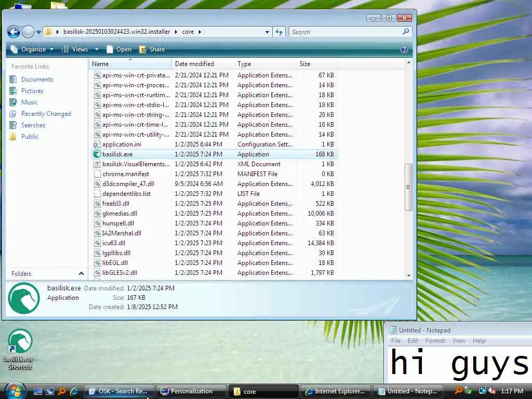Open recent pages dropdown next to Forward button
The width and height of the screenshot is (532, 399).
tap(38, 32)
